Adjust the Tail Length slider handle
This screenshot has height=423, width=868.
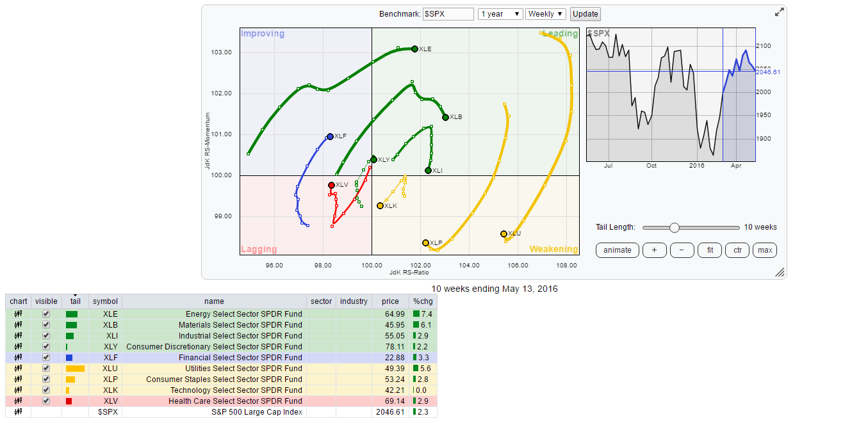pos(674,227)
